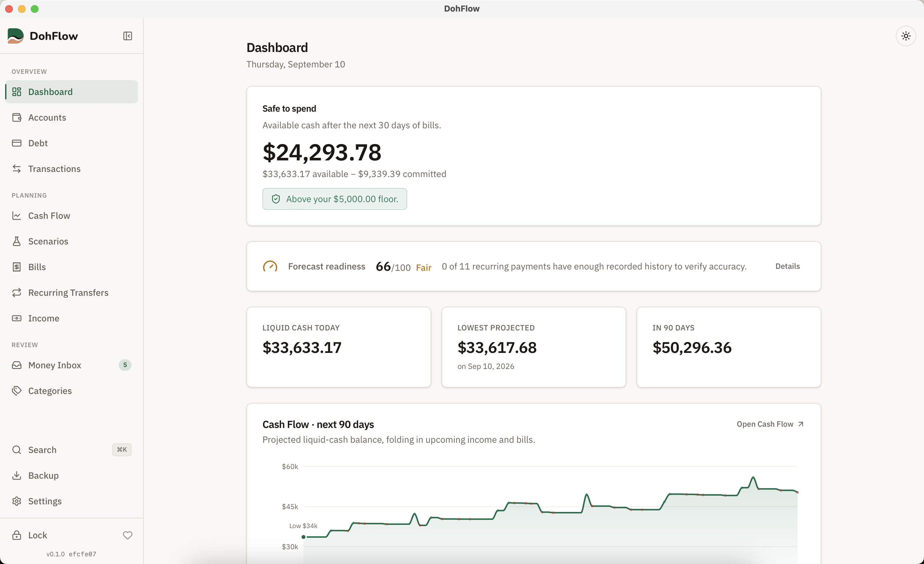Click the Search magnifier icon
Viewport: 924px width, 564px height.
pos(16,449)
